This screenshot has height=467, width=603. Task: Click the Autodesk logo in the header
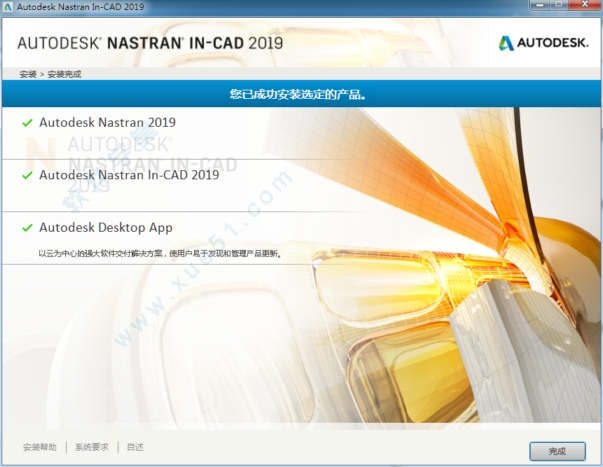click(543, 43)
